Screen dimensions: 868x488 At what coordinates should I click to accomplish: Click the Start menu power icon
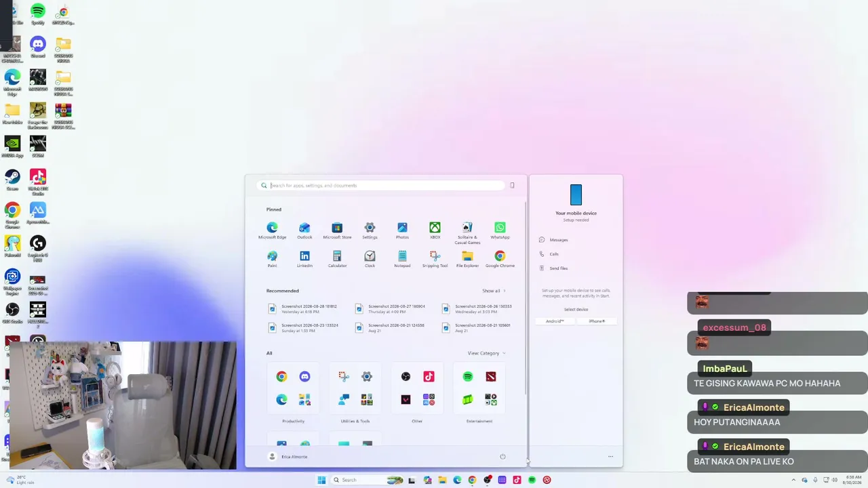[x=502, y=456]
